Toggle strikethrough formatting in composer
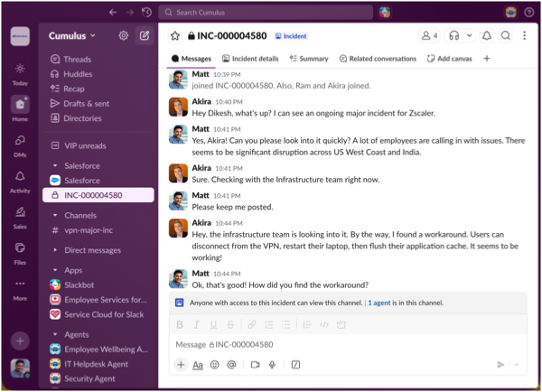This screenshot has width=542, height=392. coord(230,325)
